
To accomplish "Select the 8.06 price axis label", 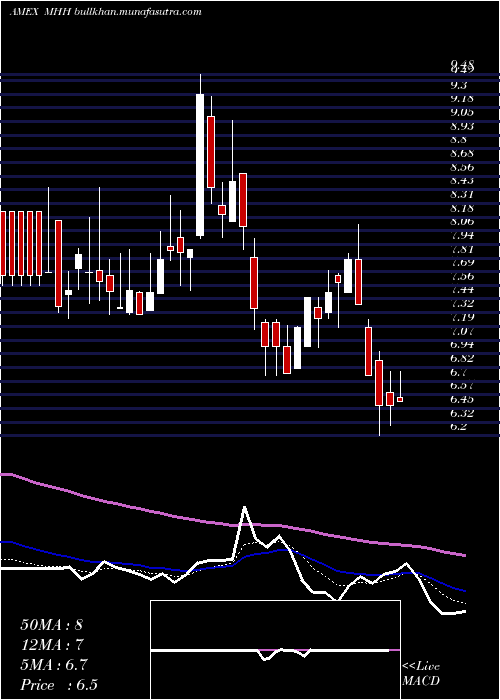I will point(462,222).
